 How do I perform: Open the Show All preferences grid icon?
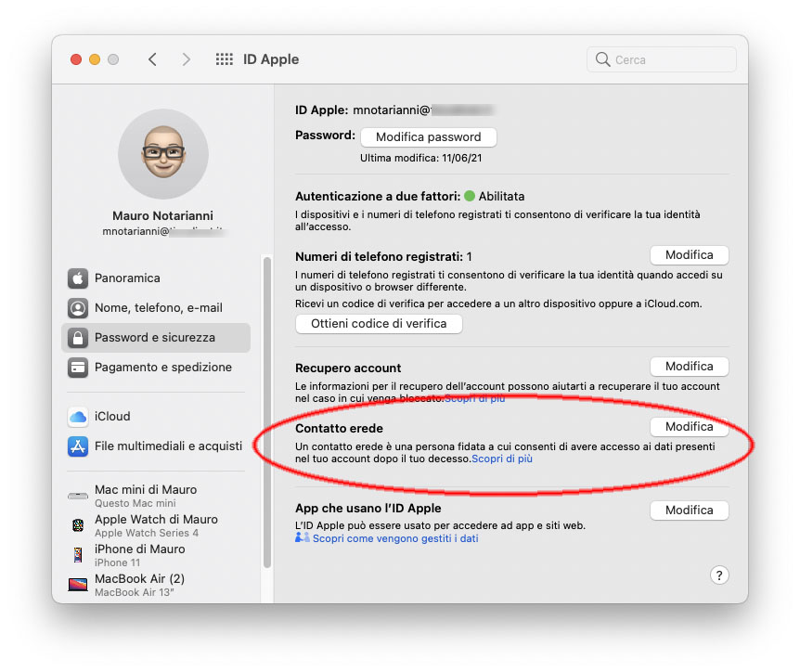click(x=223, y=58)
